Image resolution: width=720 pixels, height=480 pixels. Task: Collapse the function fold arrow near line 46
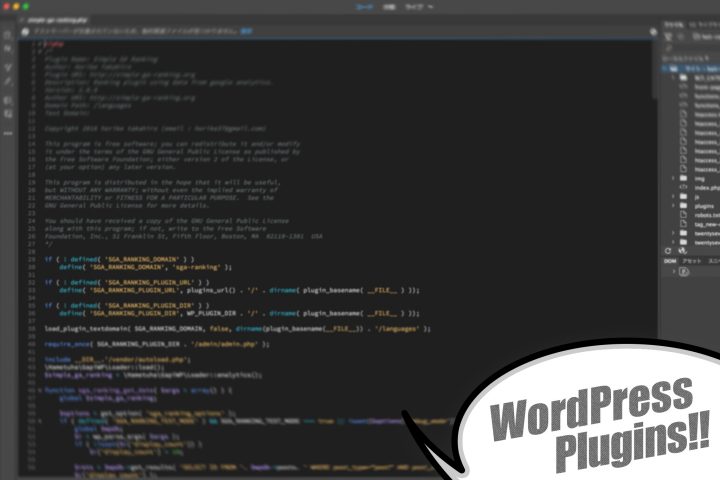pos(40,390)
